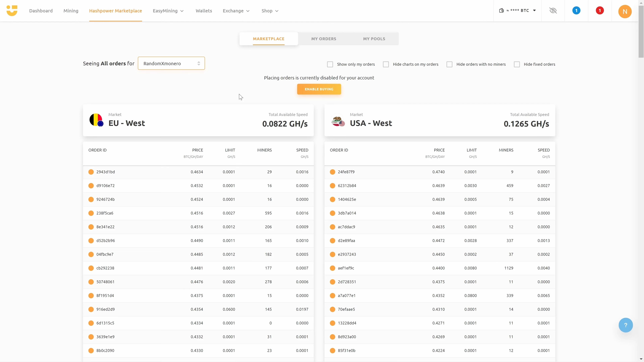The width and height of the screenshot is (644, 362).
Task: Click the orange dot for order 8b0c2090
Action: point(91,350)
